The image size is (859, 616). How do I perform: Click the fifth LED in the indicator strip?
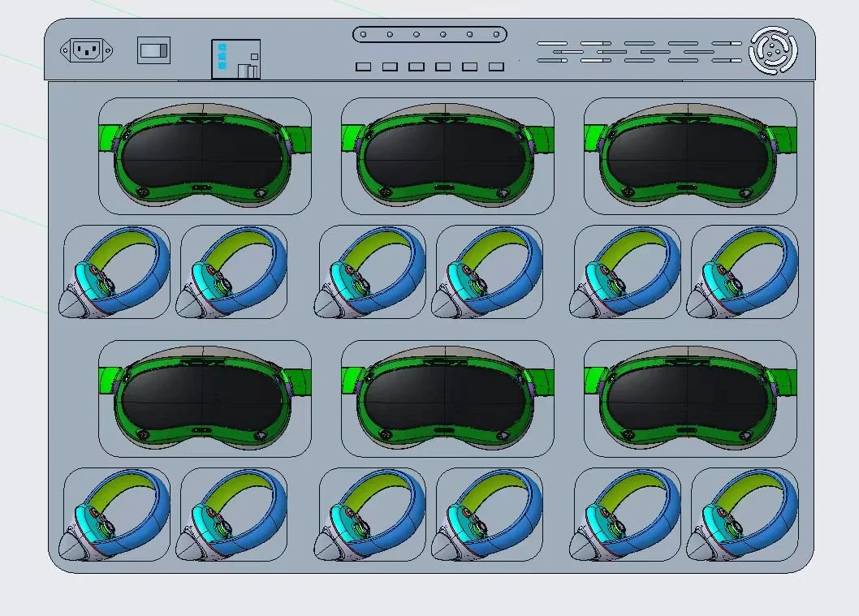pyautogui.click(x=469, y=35)
